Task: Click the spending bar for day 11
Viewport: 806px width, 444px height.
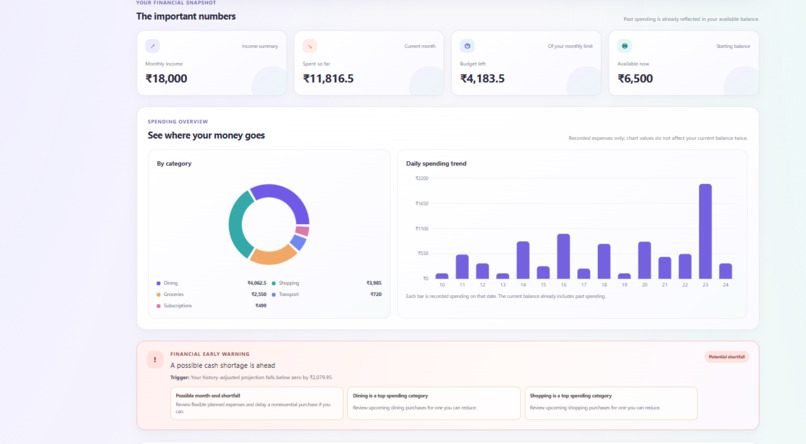Action: (x=462, y=267)
